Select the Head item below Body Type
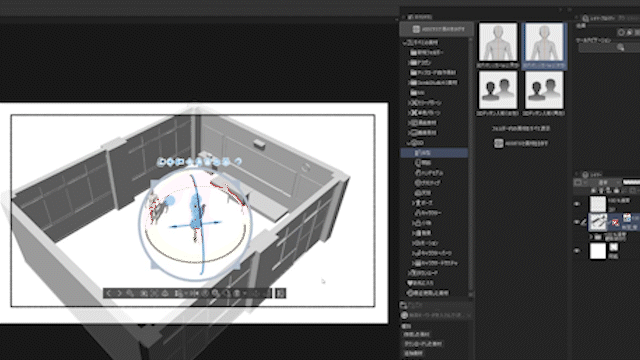 pyautogui.click(x=423, y=163)
